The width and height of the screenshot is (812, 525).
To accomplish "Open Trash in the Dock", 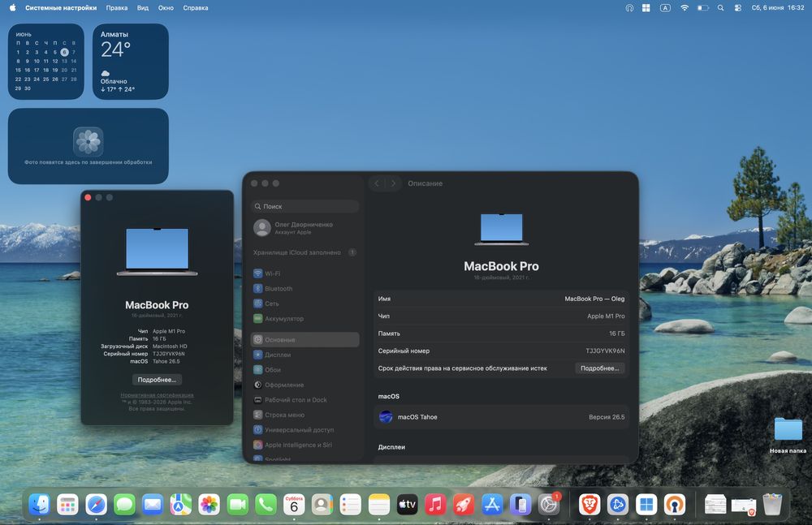I will coord(772,504).
